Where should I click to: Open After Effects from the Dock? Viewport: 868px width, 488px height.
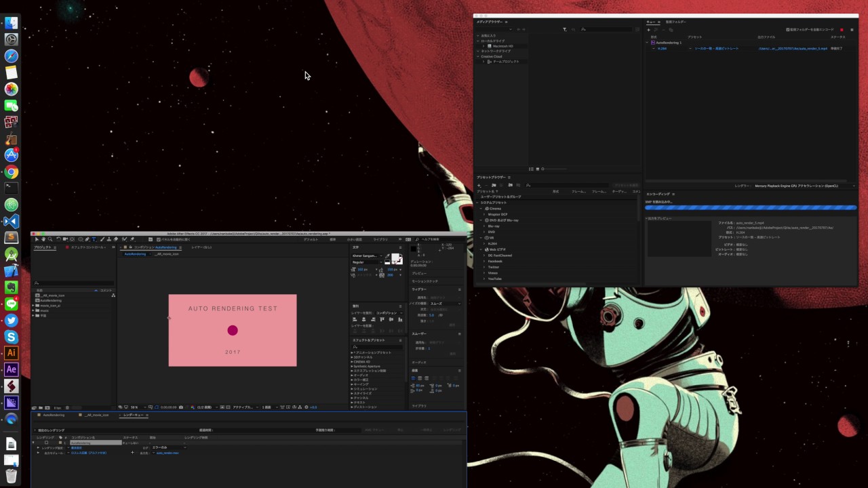(11, 369)
